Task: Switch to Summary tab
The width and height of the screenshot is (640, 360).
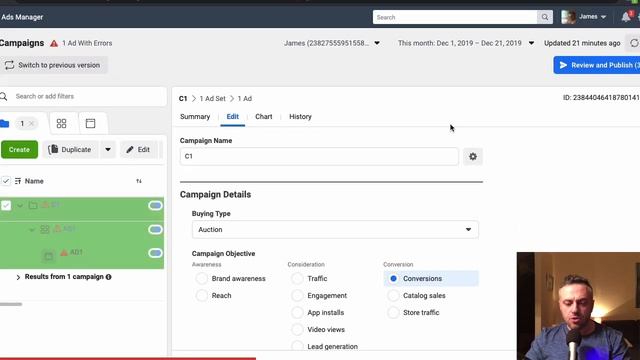Action: tap(195, 117)
